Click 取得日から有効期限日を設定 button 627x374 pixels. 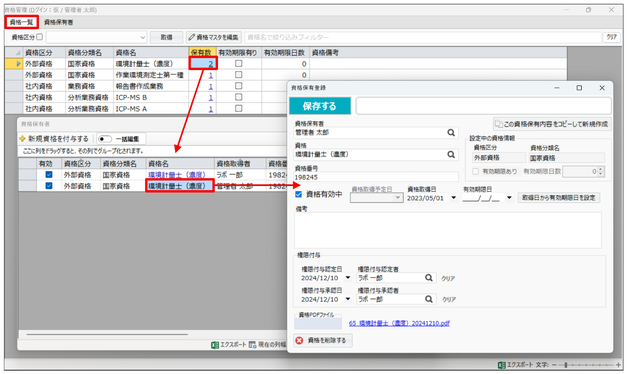[559, 198]
